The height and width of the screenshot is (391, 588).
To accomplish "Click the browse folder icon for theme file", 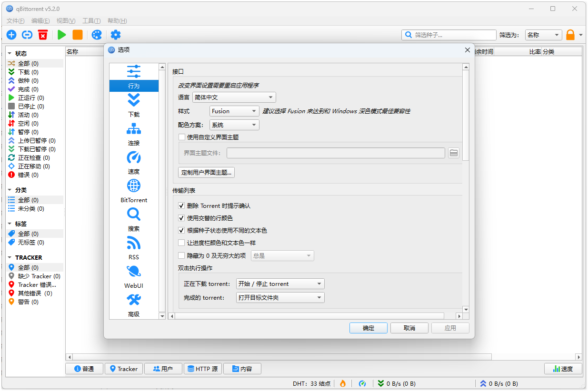I will (x=454, y=153).
